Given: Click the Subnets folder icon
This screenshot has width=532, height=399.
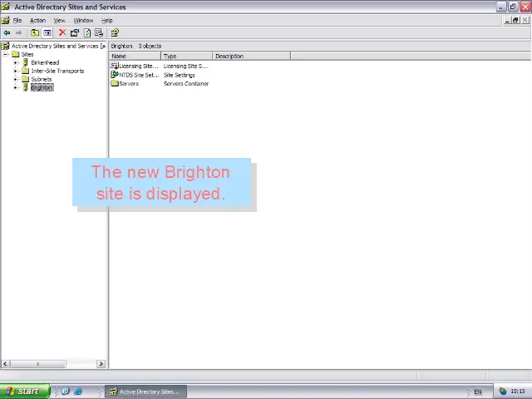Looking at the screenshot, I should (x=26, y=79).
